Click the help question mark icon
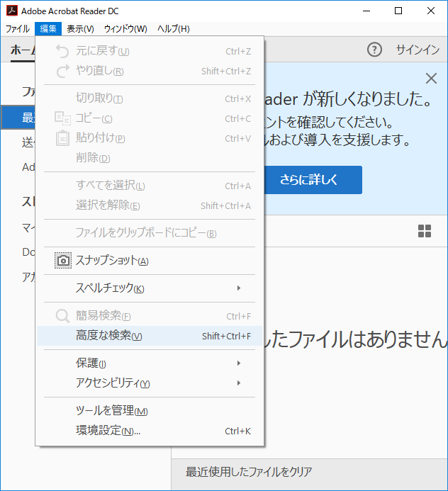 [x=374, y=50]
